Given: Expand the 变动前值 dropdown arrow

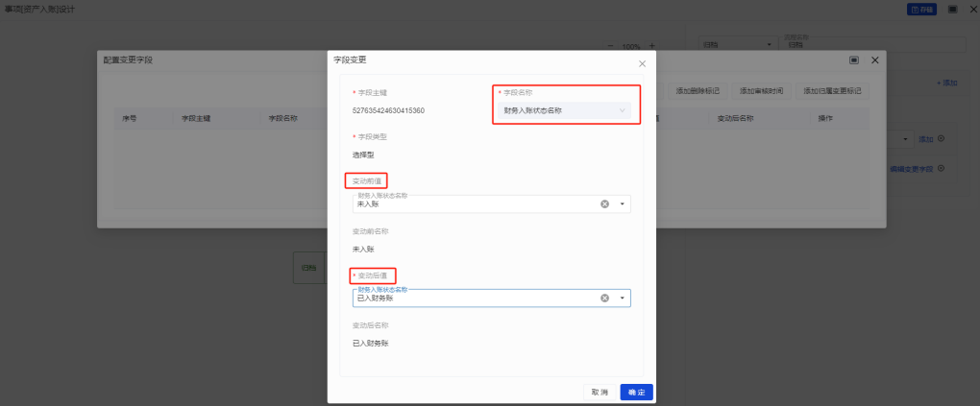Looking at the screenshot, I should point(622,203).
